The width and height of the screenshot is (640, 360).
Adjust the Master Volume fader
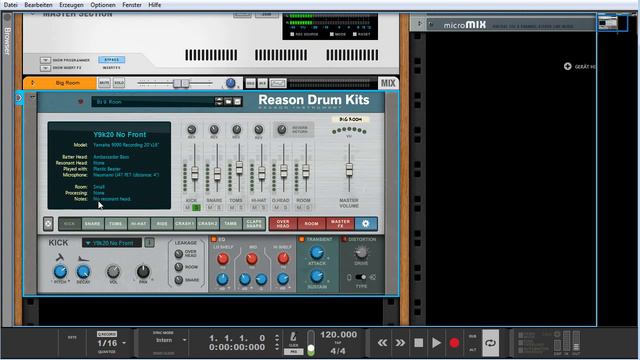tap(349, 169)
